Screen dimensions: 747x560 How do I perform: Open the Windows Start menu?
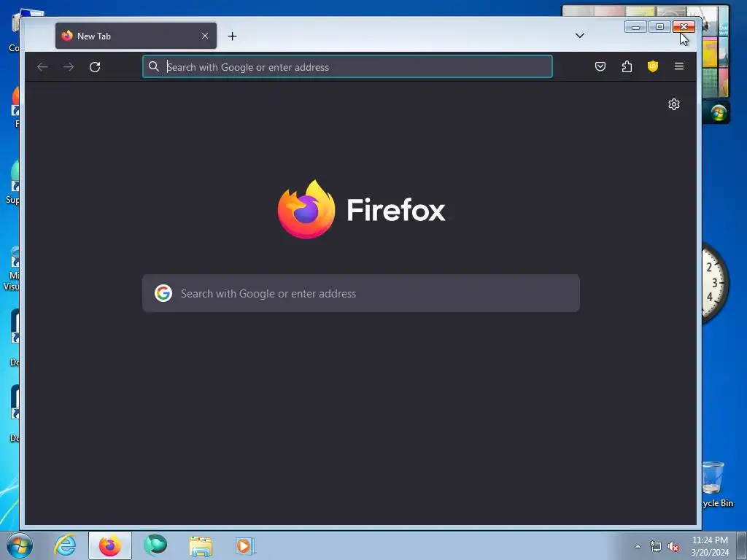tap(20, 545)
